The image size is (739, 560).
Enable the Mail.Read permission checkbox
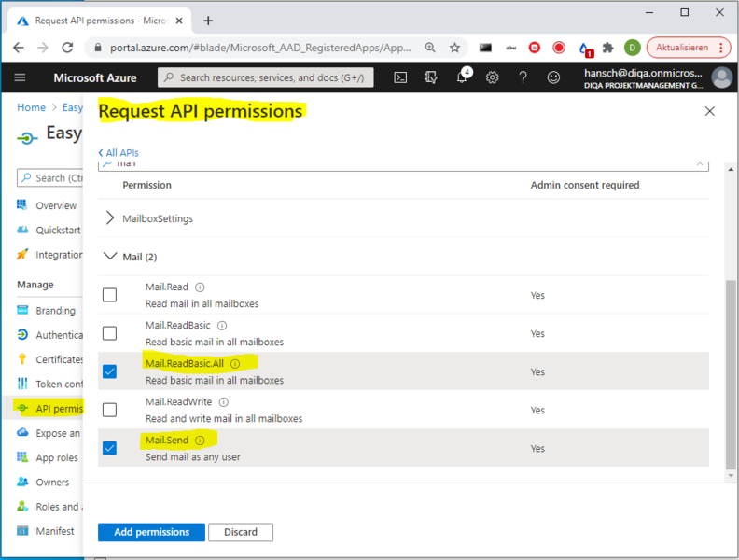110,295
